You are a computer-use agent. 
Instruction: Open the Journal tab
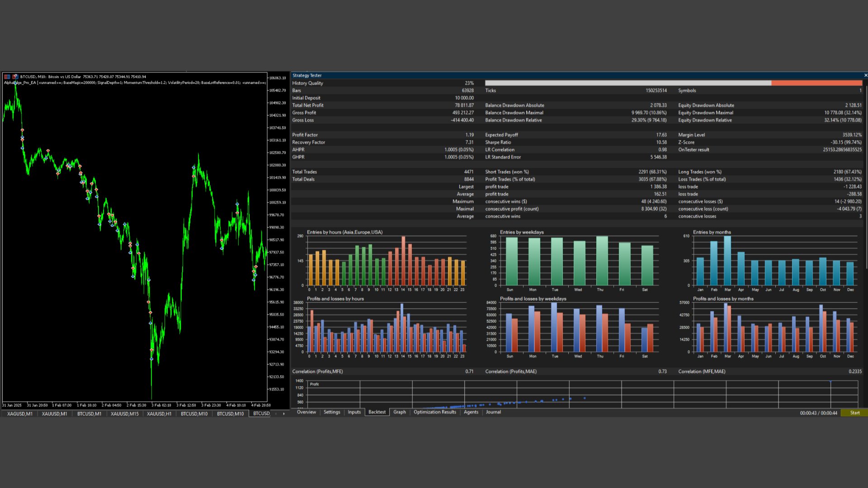point(493,412)
